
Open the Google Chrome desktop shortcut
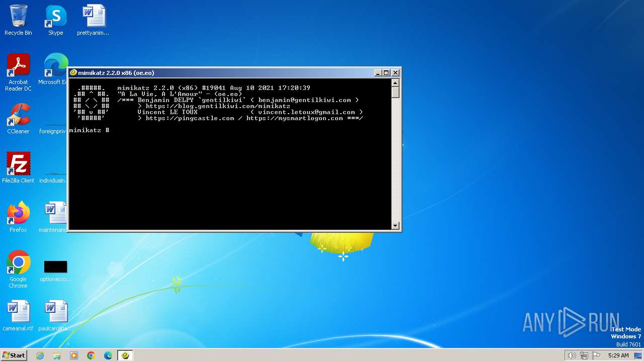click(18, 269)
